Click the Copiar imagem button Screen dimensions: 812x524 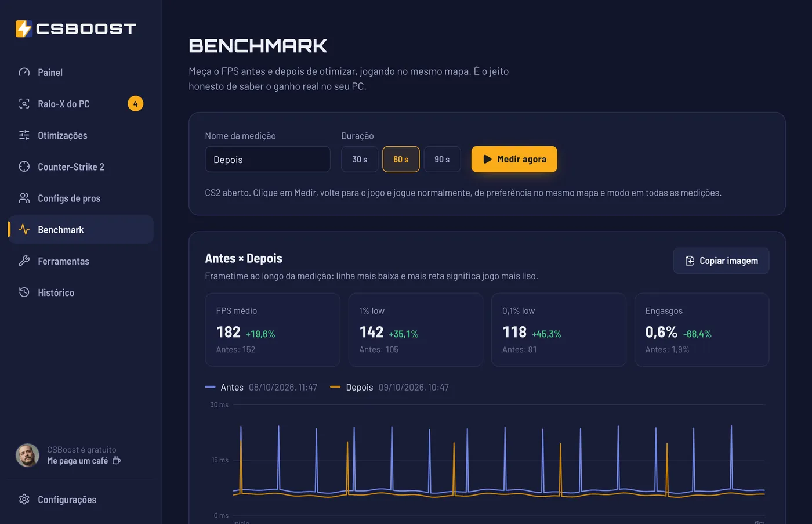click(721, 261)
